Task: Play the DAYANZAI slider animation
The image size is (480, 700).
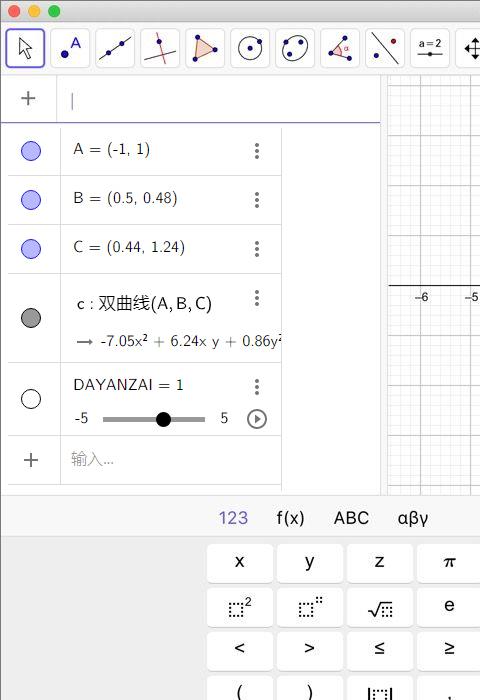Action: point(257,419)
